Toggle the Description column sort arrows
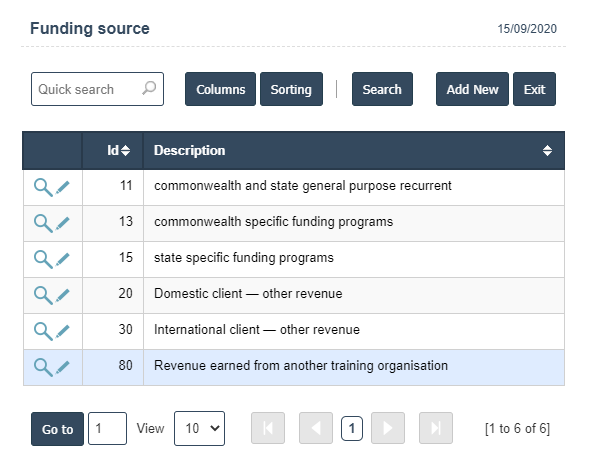Viewport: 589px width, 469px height. [547, 151]
